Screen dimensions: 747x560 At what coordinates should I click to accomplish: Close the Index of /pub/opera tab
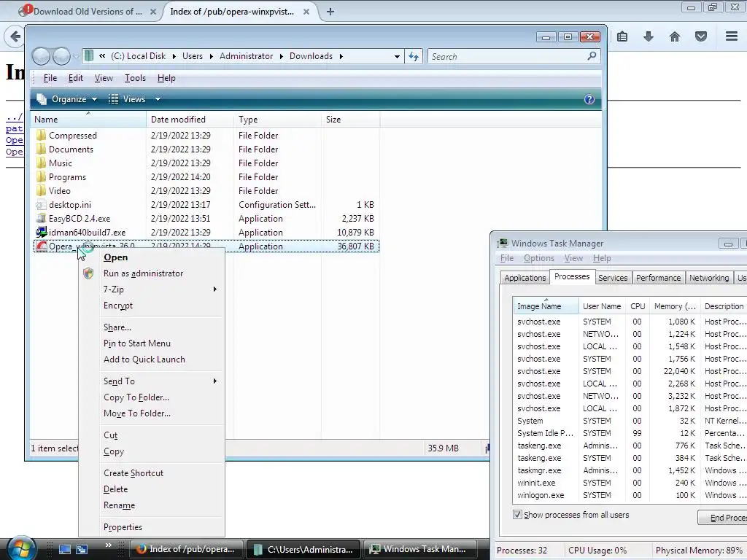(x=306, y=12)
